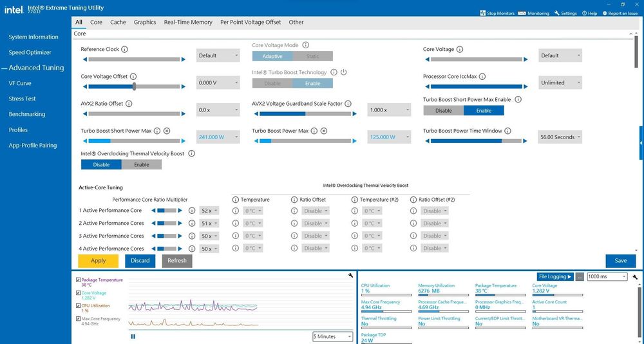Open Settings wrench in title bar
This screenshot has height=344, width=644.
(565, 13)
